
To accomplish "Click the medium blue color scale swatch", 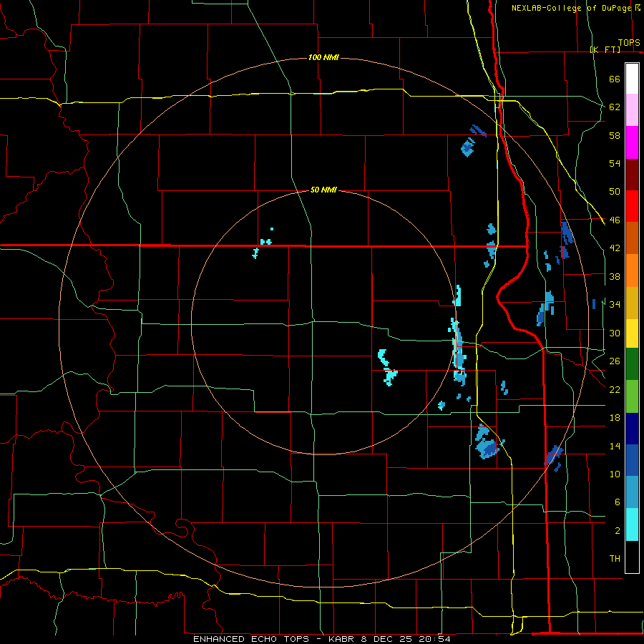I will click(x=632, y=460).
